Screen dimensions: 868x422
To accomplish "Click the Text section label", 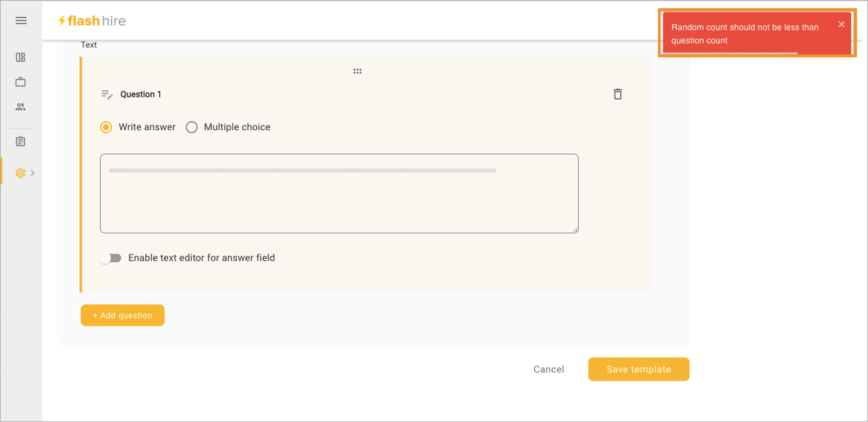I will 89,45.
